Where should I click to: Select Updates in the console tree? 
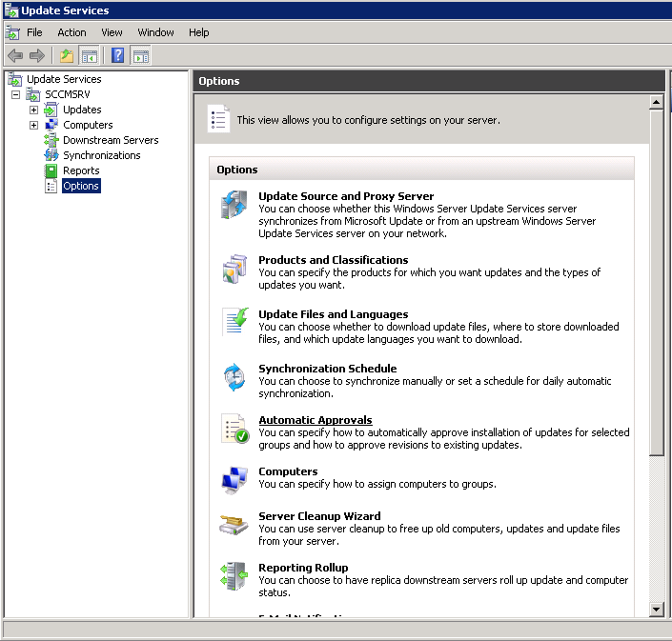[82, 110]
